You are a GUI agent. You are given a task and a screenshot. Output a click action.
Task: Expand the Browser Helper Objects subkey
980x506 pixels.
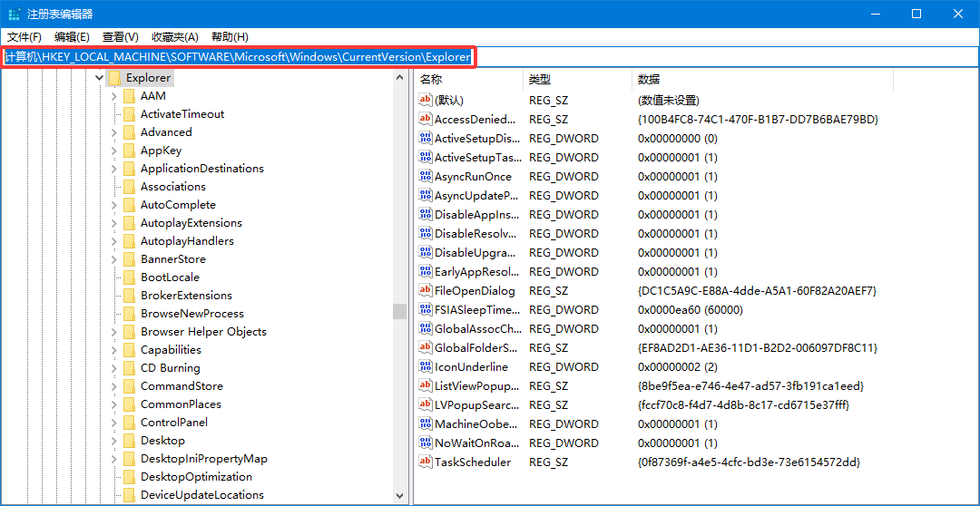[113, 332]
